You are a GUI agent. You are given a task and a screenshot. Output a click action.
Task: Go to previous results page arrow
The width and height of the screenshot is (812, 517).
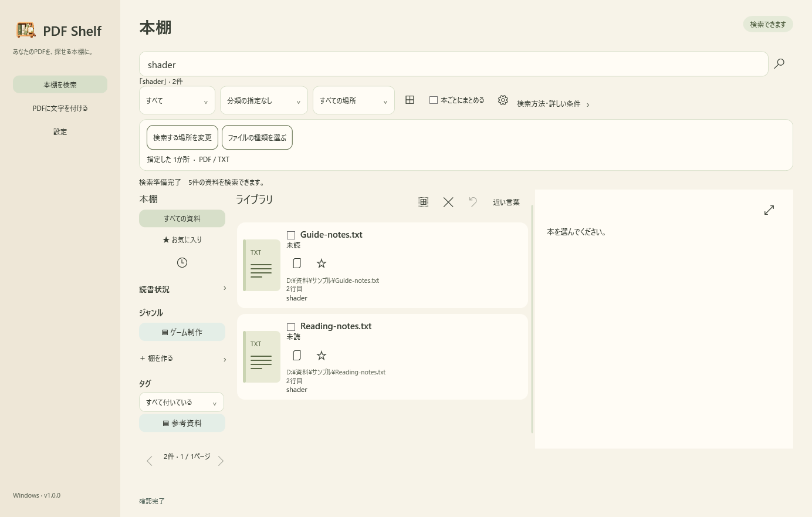click(x=150, y=461)
